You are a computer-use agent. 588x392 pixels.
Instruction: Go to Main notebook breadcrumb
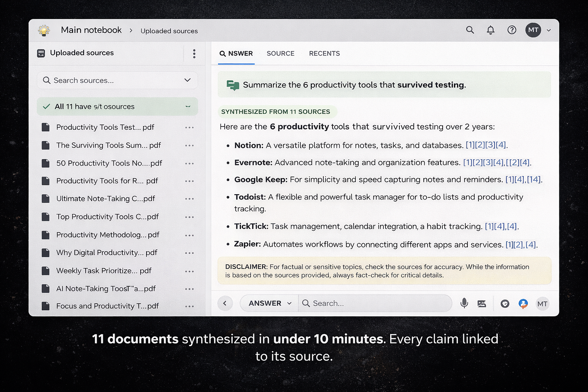[x=91, y=30]
